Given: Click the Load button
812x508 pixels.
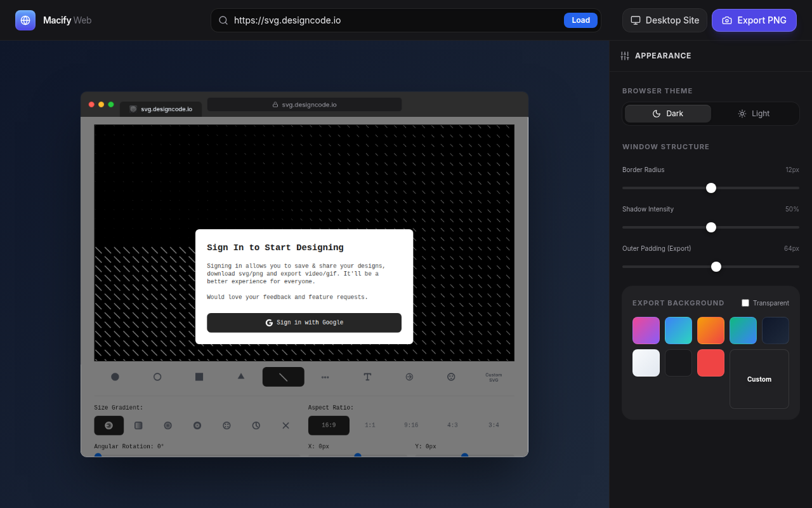Looking at the screenshot, I should 580,20.
